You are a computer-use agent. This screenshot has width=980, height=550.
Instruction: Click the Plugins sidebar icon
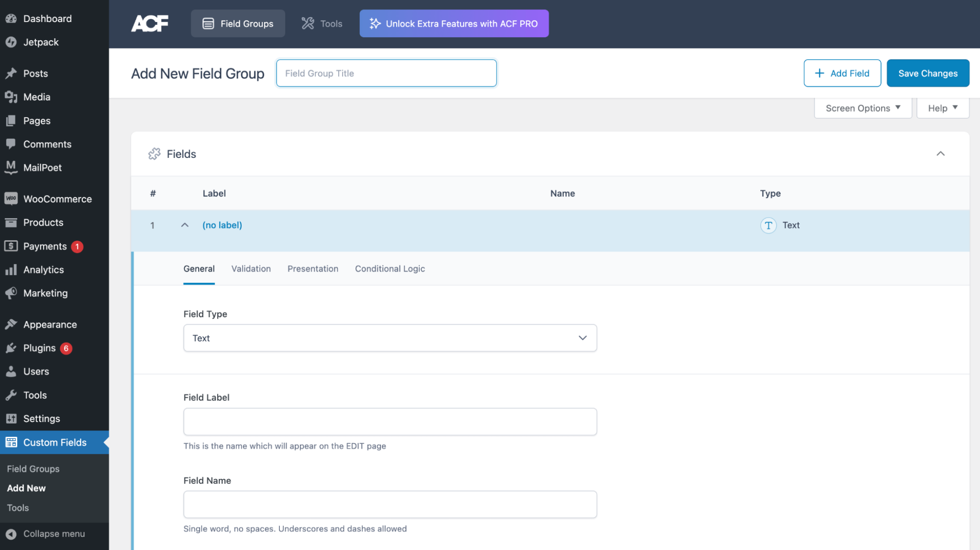tap(11, 348)
